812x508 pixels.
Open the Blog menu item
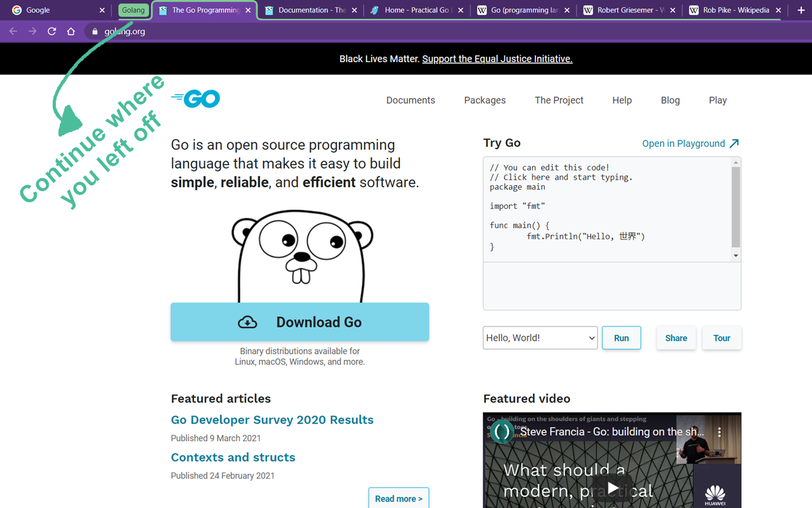coord(670,100)
